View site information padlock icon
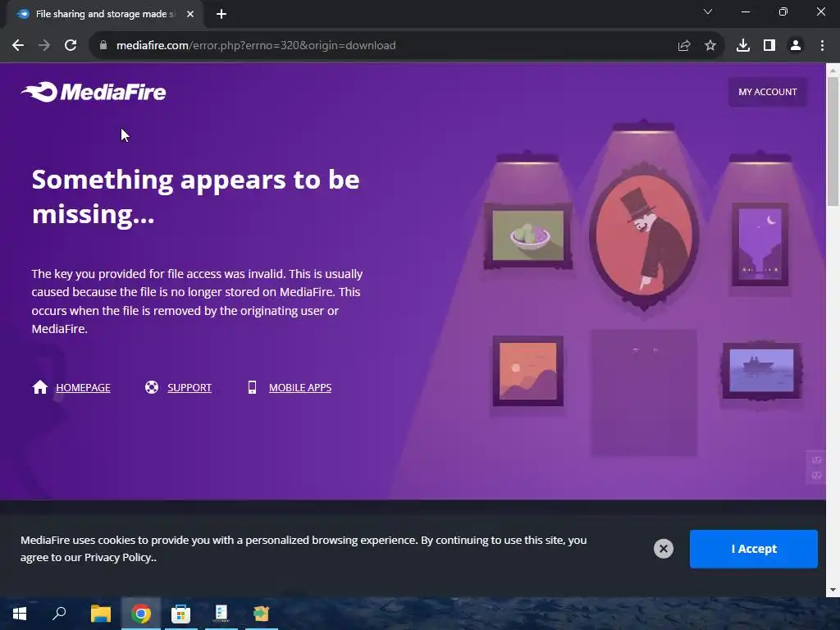This screenshot has width=840, height=630. pyautogui.click(x=103, y=46)
